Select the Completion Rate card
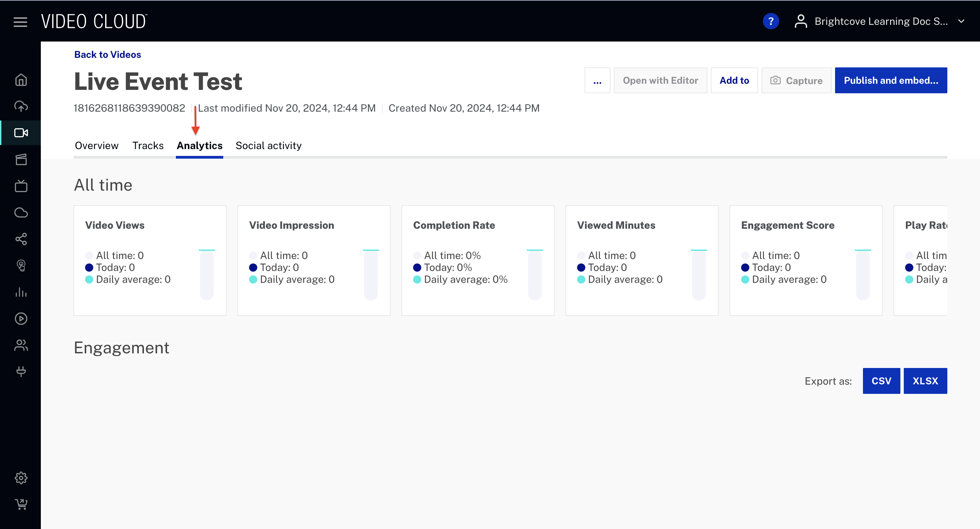This screenshot has height=529, width=980. (477, 260)
